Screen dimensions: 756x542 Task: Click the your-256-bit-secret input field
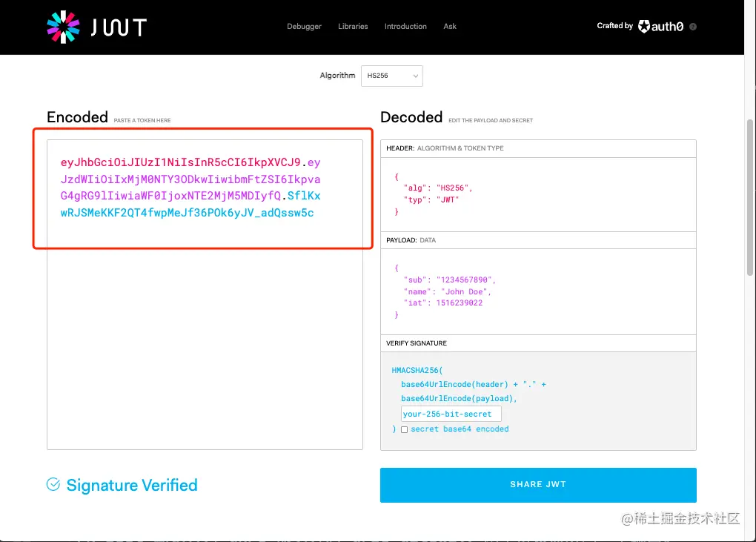(x=451, y=414)
